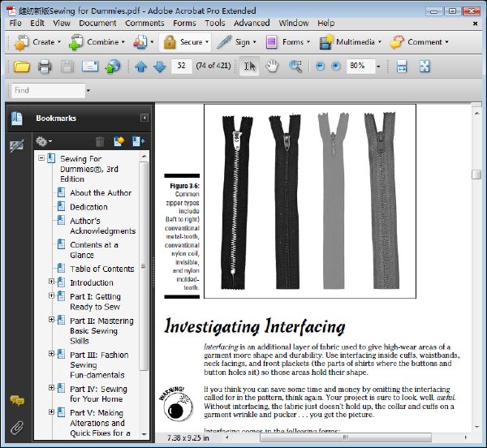Jump to Author's Acknowledgments bookmark

103,226
